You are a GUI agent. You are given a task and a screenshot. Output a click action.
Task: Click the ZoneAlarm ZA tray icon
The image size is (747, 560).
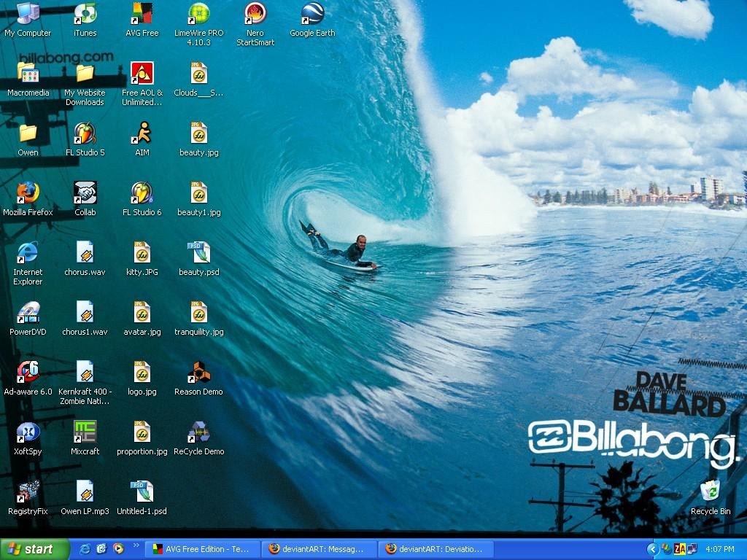click(679, 550)
